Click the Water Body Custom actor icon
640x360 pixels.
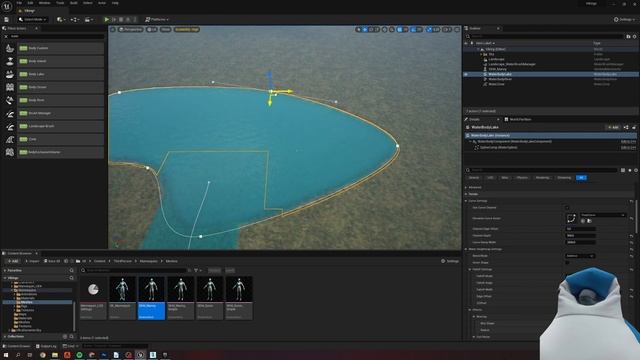coord(10,48)
